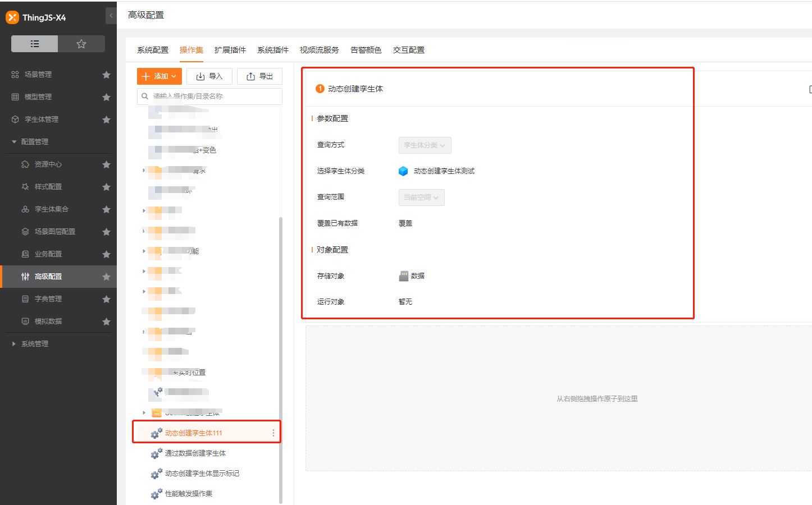812x505 pixels.
Task: Select 通过数据创建孪生体 operation set
Action: pos(195,453)
